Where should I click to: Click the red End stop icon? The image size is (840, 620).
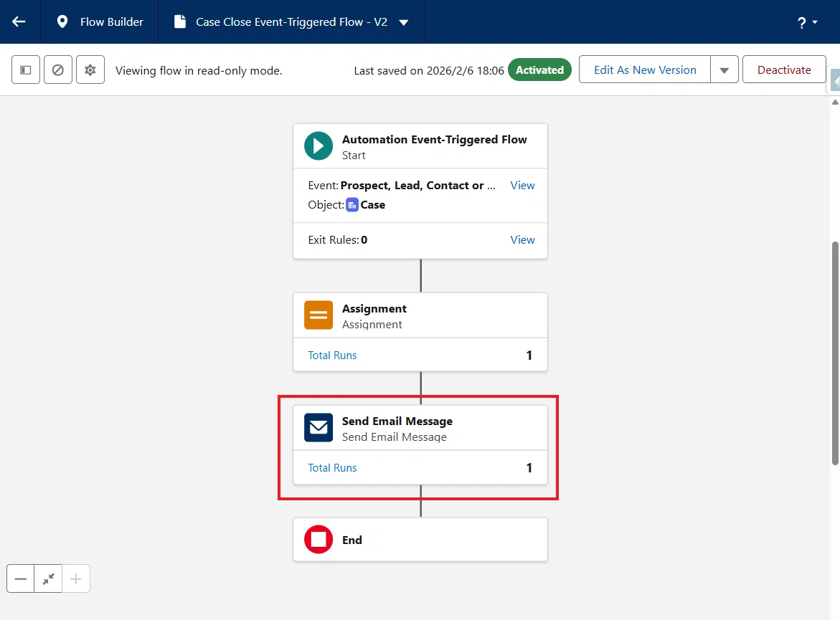tap(318, 539)
